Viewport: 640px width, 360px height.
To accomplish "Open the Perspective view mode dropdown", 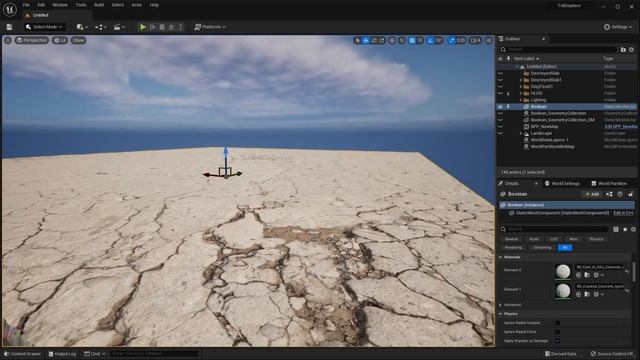I will point(32,40).
